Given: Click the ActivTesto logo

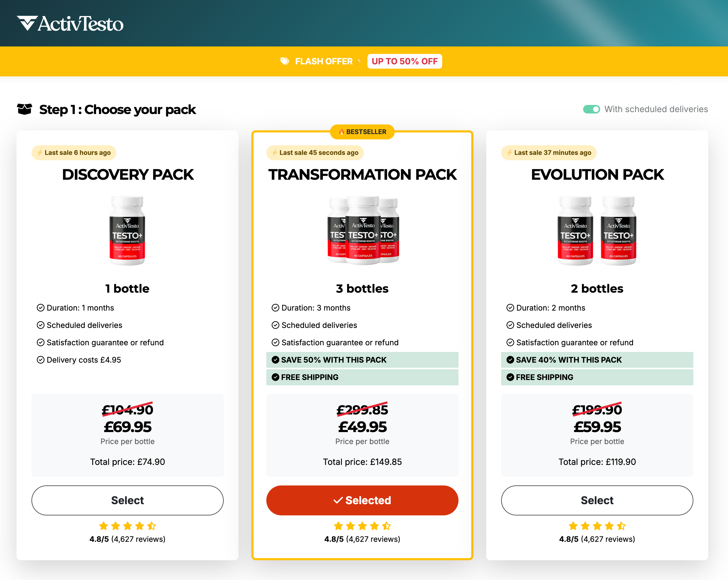Looking at the screenshot, I should [x=70, y=23].
